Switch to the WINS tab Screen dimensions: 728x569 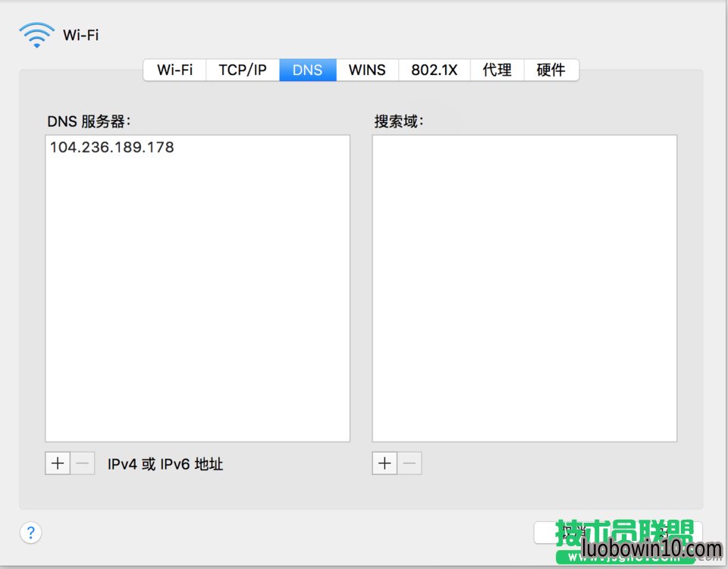[367, 70]
